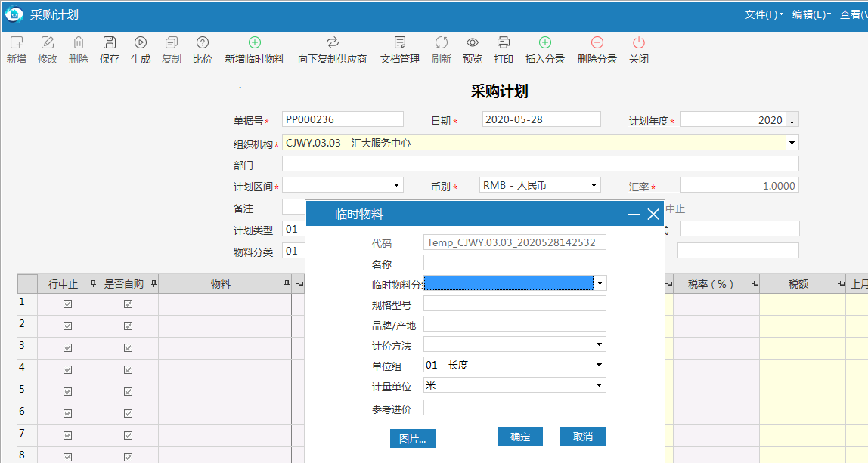Click the app logo in the title bar
The height and width of the screenshot is (463, 868).
tap(14, 14)
